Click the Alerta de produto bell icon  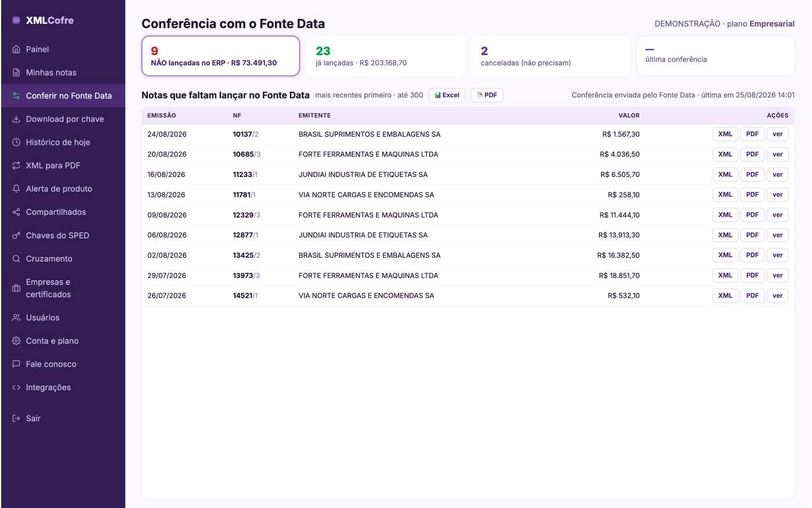[x=16, y=189]
